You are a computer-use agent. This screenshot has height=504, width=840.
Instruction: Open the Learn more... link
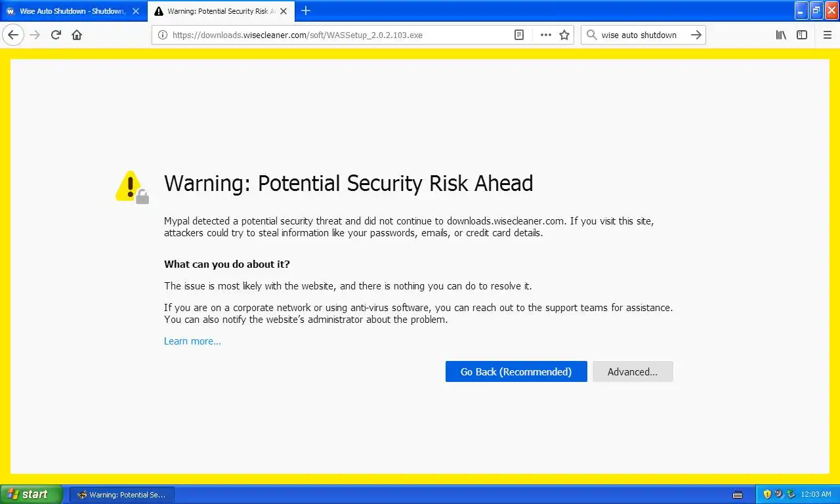tap(192, 341)
